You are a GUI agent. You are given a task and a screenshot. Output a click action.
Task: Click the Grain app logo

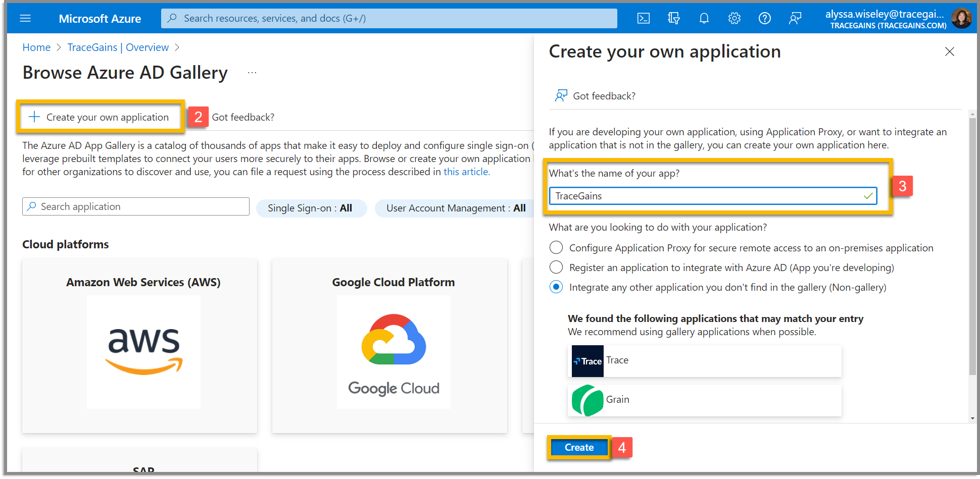587,400
